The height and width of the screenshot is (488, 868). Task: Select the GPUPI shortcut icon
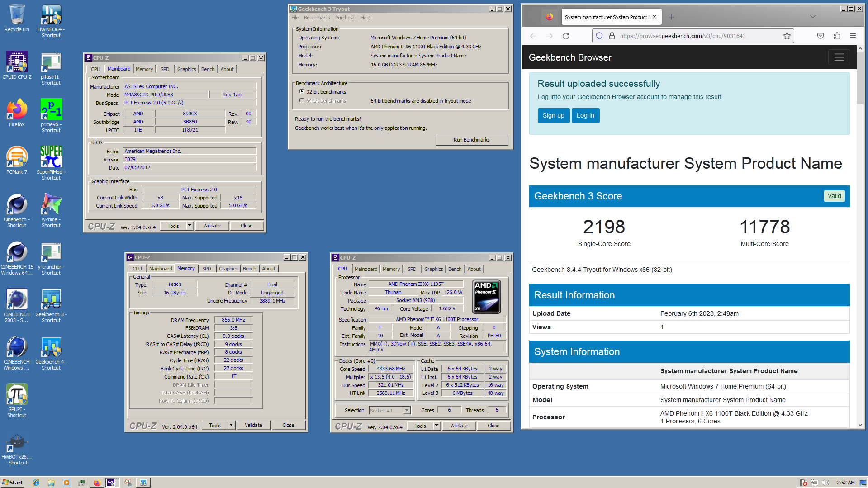tap(17, 401)
